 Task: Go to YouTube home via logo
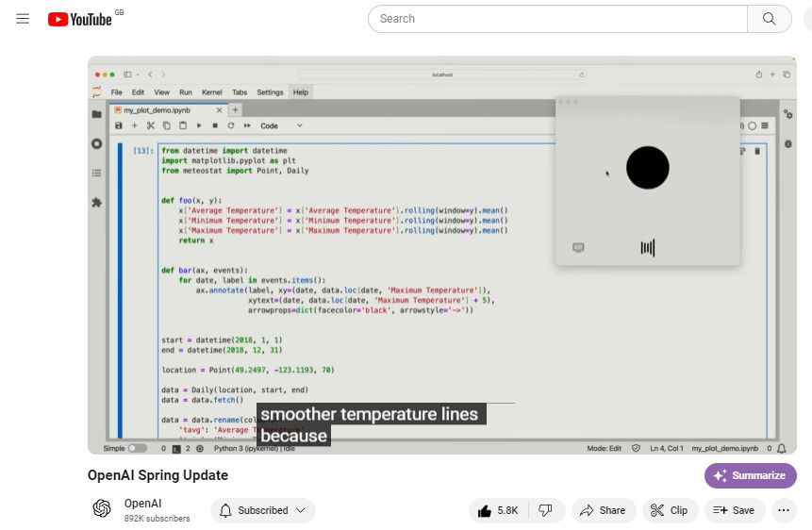coord(80,19)
